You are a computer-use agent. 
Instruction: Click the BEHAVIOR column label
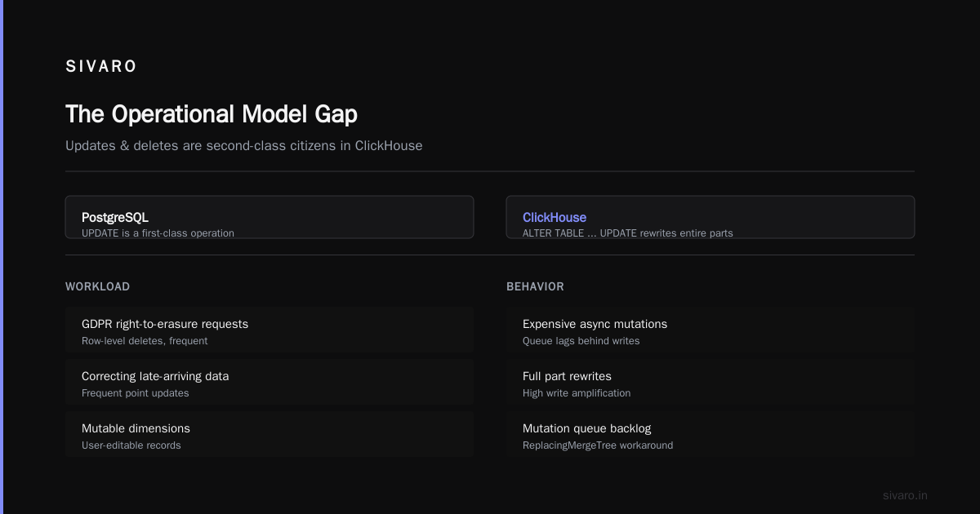tap(536, 286)
